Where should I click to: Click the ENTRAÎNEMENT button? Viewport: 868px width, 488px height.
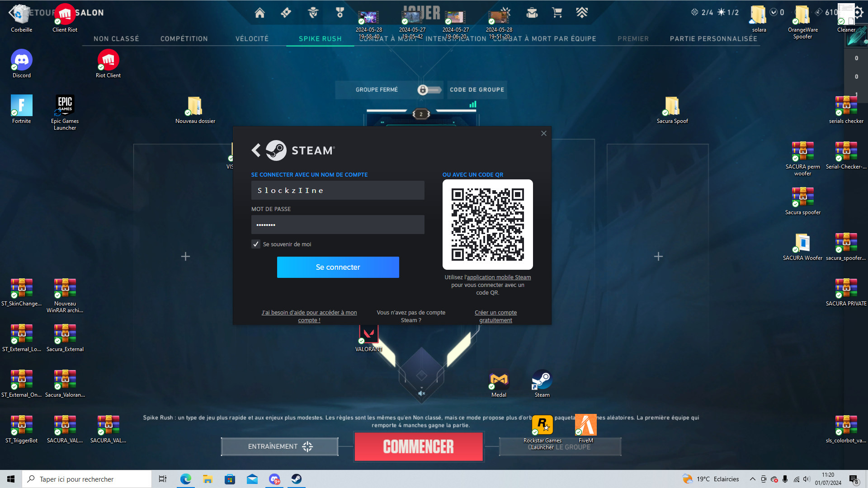279,446
